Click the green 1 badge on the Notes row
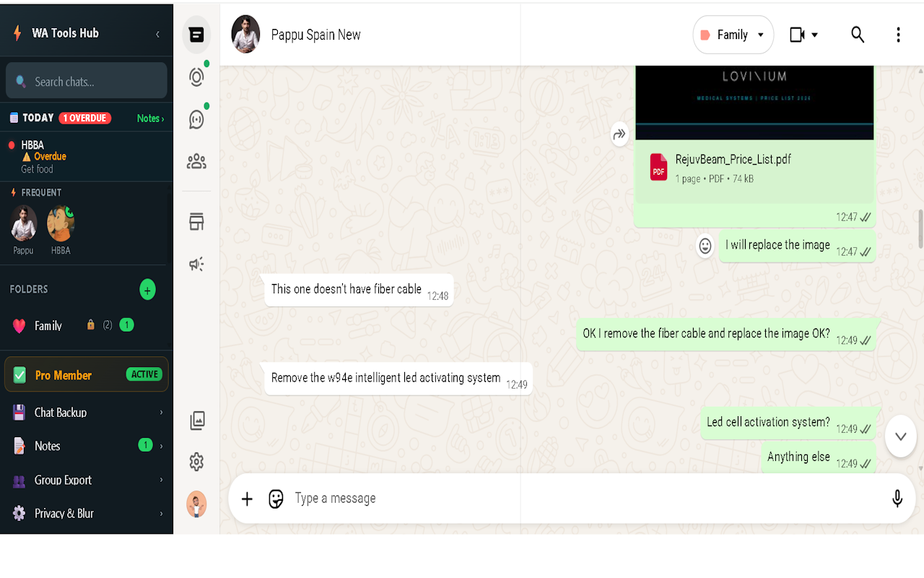The image size is (924, 578). [x=145, y=445]
